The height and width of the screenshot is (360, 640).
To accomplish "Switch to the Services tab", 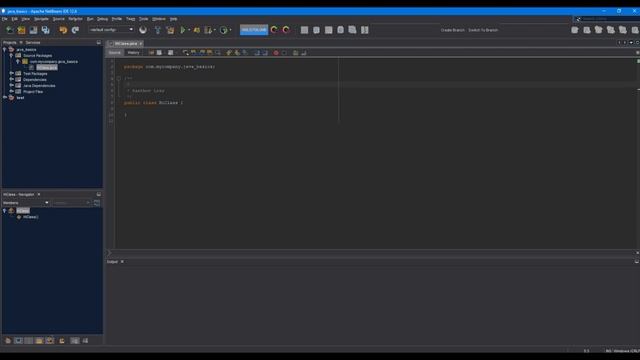I will (33, 42).
